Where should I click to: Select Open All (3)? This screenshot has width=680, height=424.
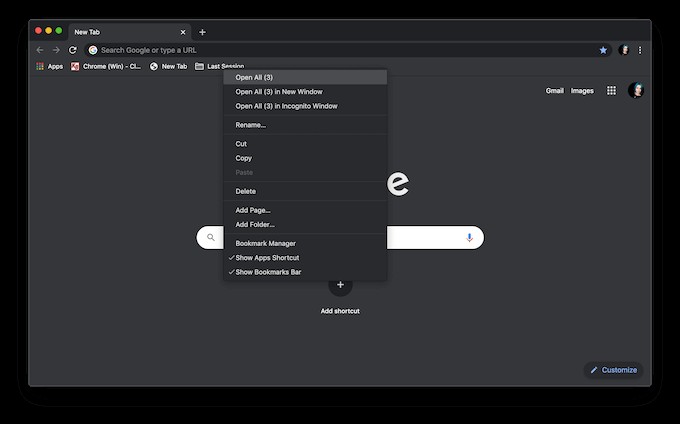pyautogui.click(x=305, y=78)
